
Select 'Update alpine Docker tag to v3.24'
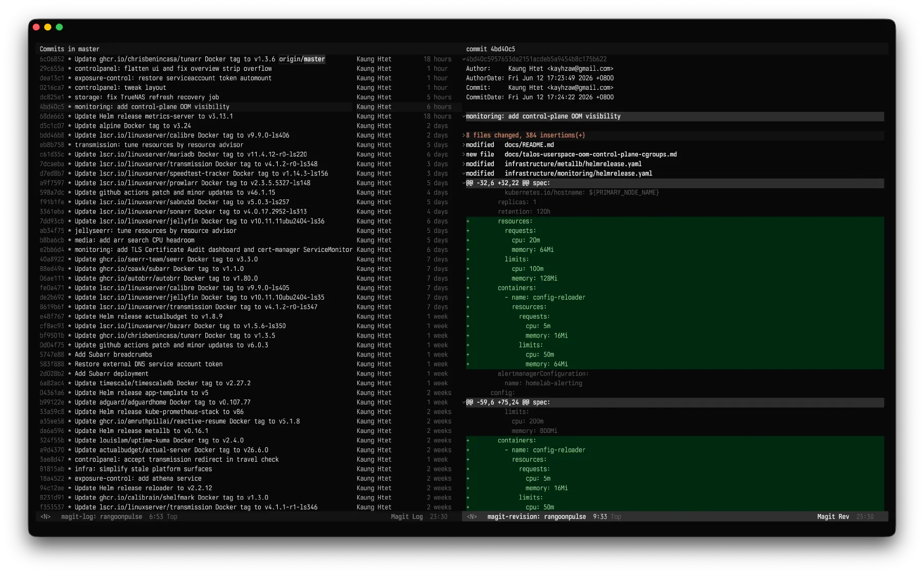(132, 126)
